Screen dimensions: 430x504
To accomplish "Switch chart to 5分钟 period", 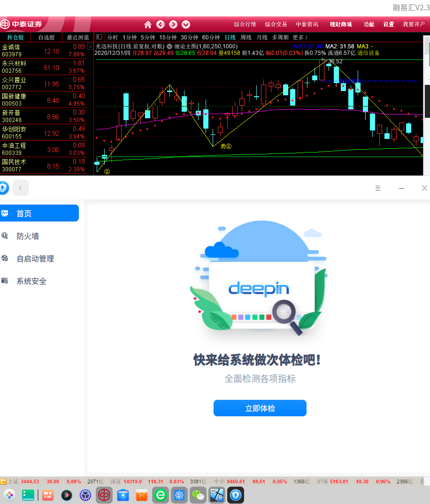I will coord(147,37).
